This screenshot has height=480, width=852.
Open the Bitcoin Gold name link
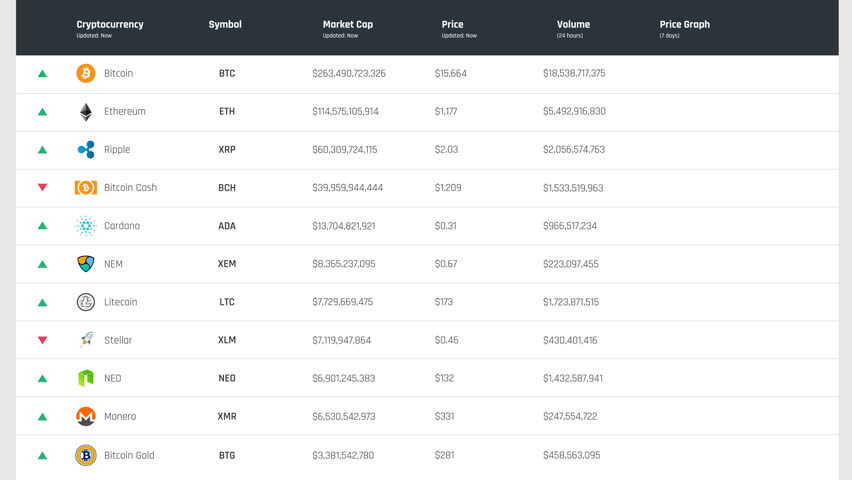(x=129, y=456)
